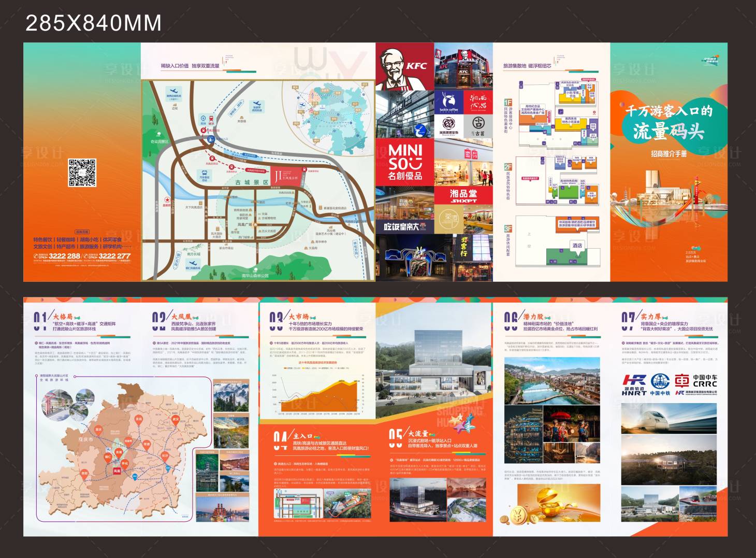Select the gold 茶港 circular logo tile
The height and width of the screenshot is (558, 756).
point(448,219)
